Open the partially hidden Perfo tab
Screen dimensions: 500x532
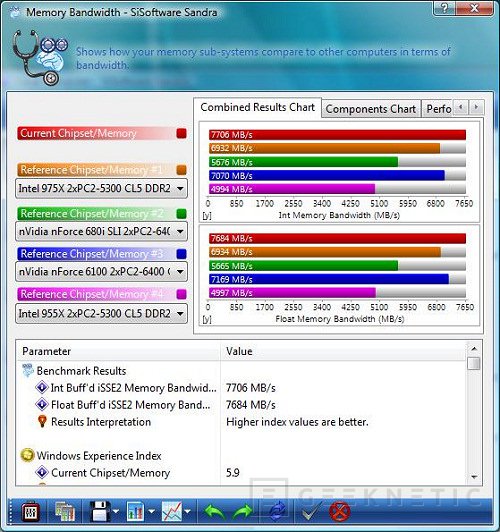click(x=438, y=109)
